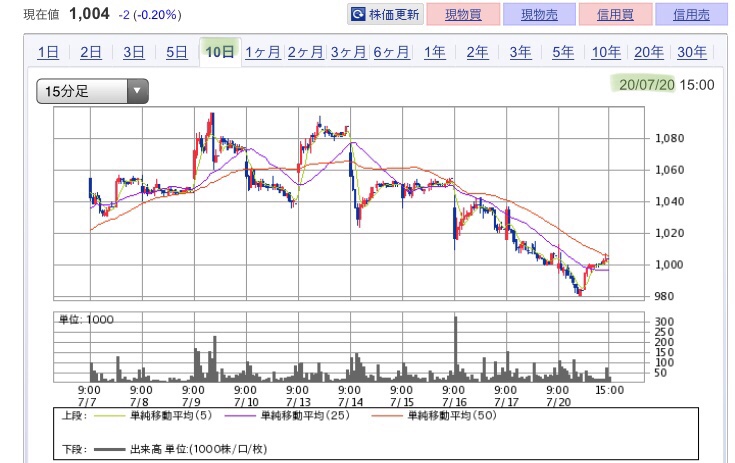
Task: Click the tall volume spike on 7/16
Action: coord(456,349)
